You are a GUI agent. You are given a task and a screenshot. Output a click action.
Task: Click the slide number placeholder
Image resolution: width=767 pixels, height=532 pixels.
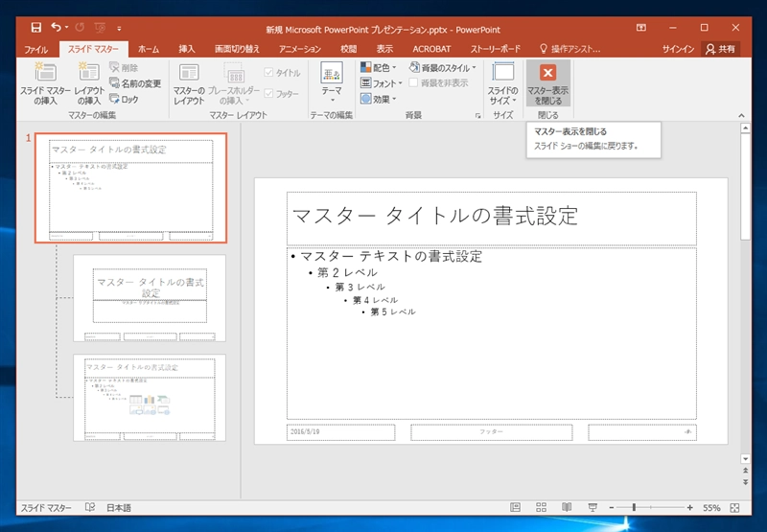[642, 432]
